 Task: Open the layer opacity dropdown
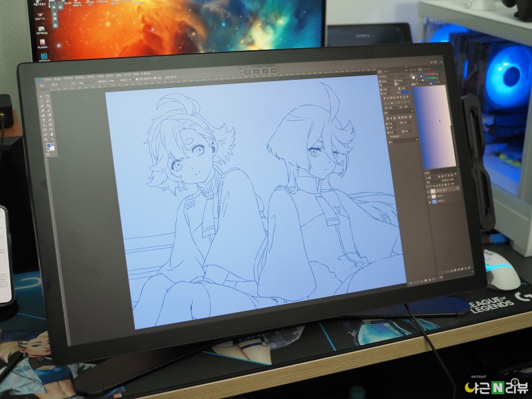[x=452, y=180]
